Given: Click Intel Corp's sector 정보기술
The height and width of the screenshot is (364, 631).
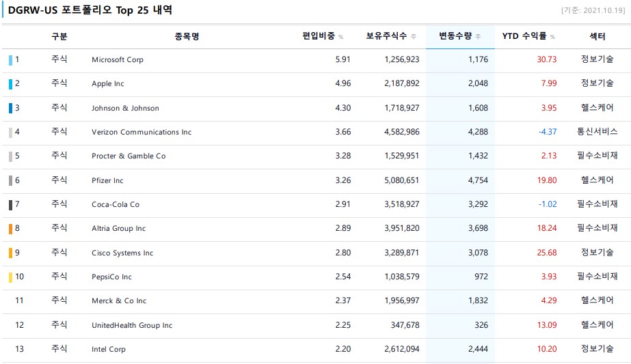Looking at the screenshot, I should point(598,349).
